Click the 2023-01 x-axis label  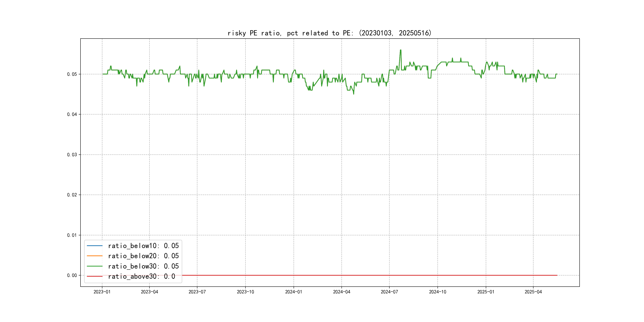tap(102, 292)
